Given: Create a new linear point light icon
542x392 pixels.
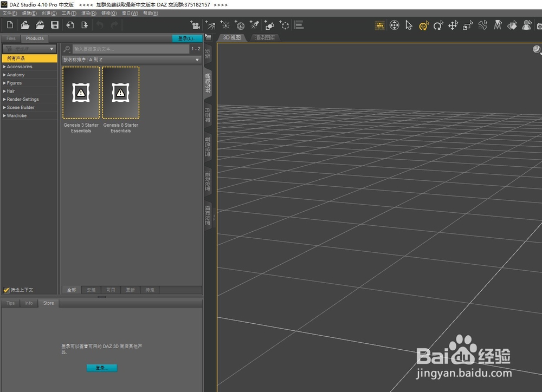Looking at the screenshot, I should tap(240, 25).
